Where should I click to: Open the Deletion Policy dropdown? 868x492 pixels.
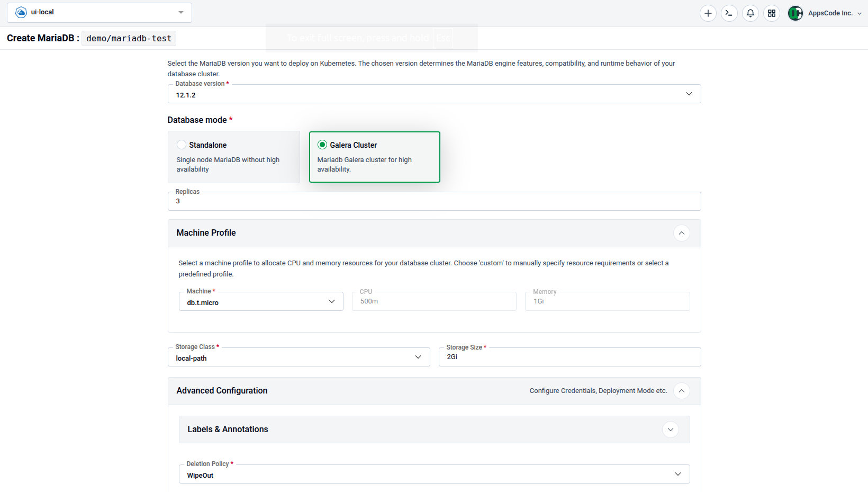pyautogui.click(x=434, y=475)
